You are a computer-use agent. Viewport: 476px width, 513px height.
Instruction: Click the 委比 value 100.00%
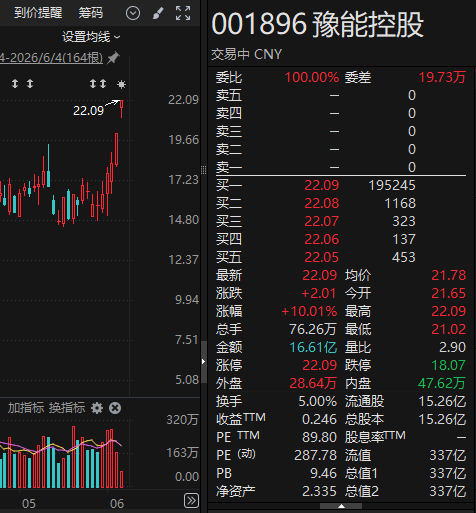click(312, 77)
